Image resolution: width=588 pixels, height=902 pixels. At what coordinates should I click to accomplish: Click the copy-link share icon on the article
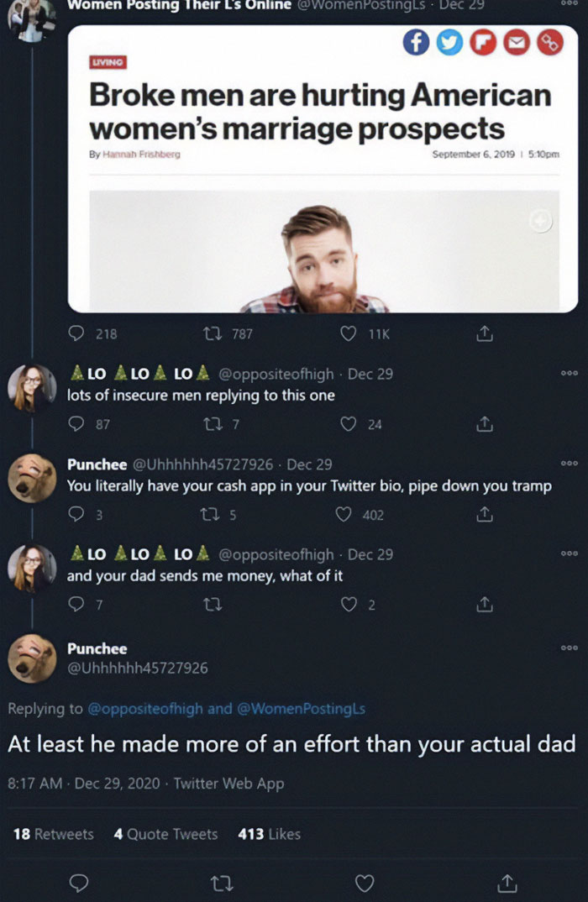tap(550, 42)
